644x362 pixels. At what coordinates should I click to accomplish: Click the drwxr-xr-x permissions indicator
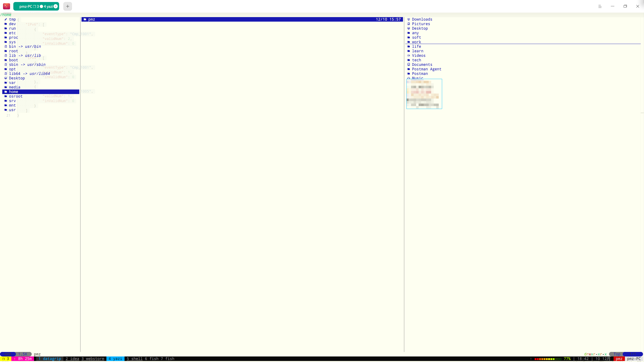tap(595, 354)
